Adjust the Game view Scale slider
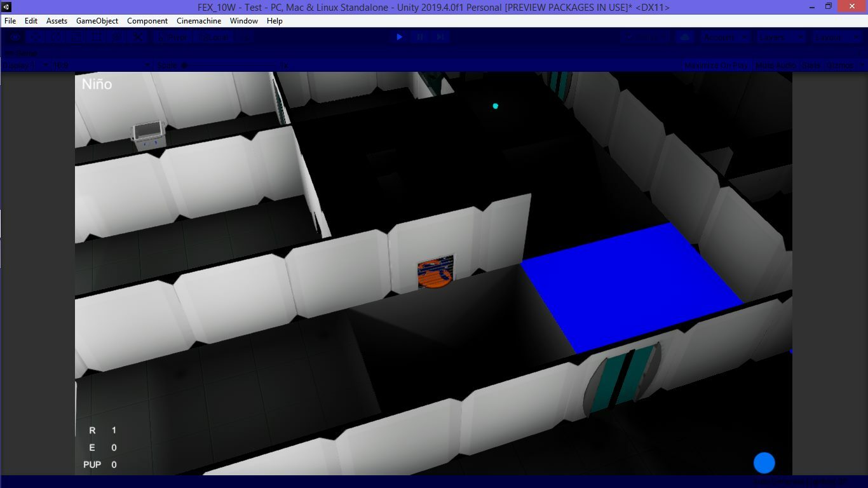The image size is (868, 488). tap(210, 65)
